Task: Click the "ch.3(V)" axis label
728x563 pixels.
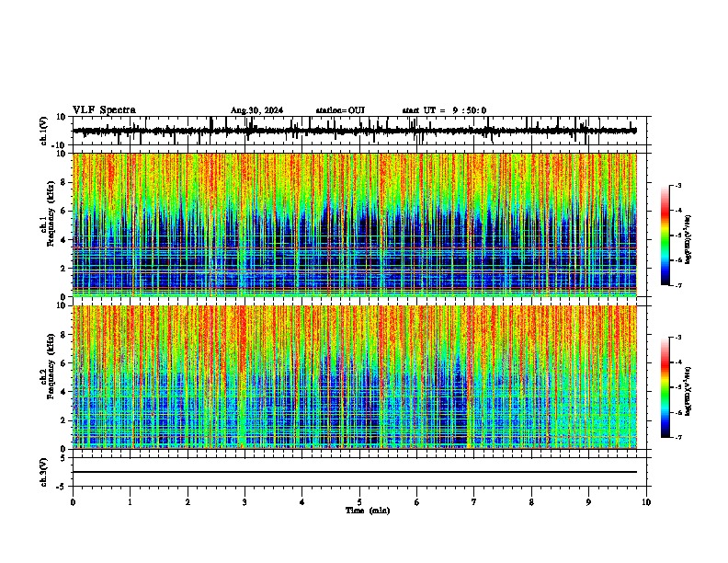Action: (44, 472)
